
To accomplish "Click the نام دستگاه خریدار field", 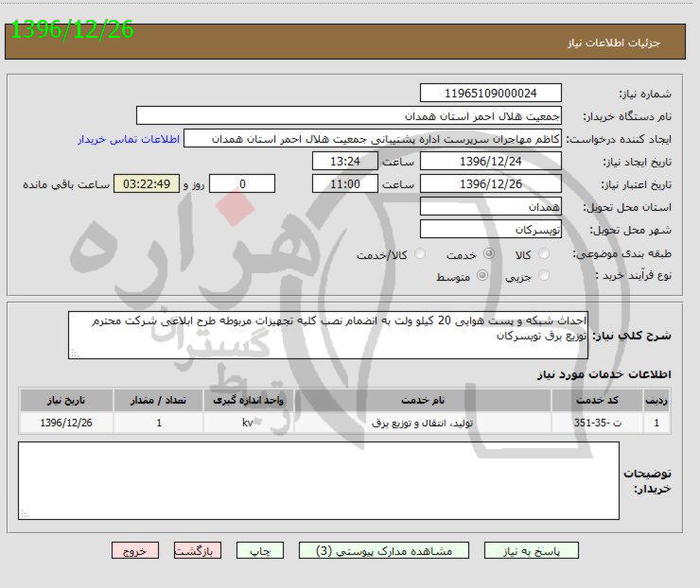I will 349,115.
